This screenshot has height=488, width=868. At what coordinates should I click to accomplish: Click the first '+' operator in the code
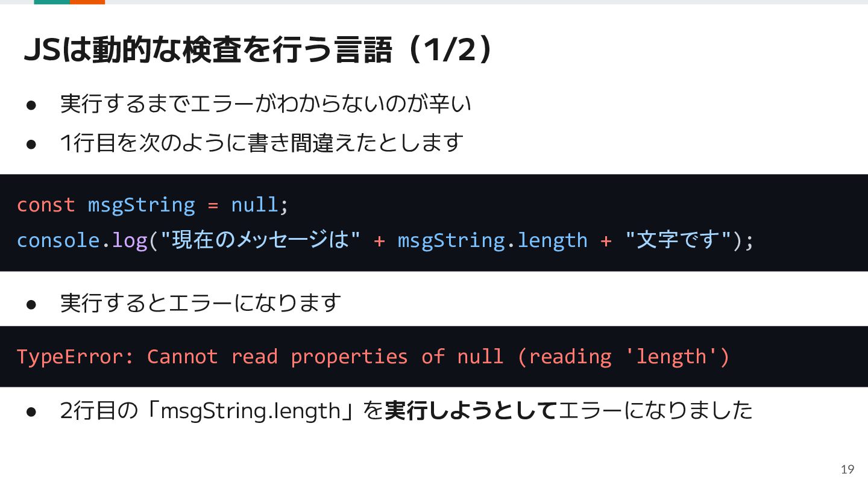tap(379, 240)
